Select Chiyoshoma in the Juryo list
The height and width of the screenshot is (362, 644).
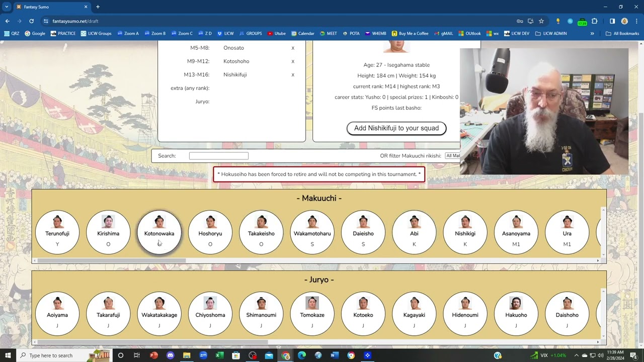coord(210,313)
